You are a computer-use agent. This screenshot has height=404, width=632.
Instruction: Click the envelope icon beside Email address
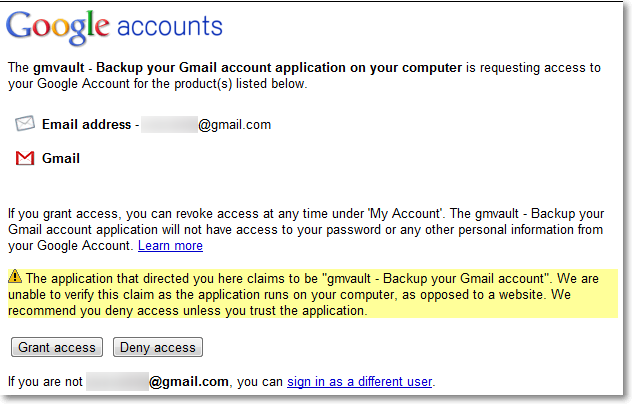coord(25,124)
